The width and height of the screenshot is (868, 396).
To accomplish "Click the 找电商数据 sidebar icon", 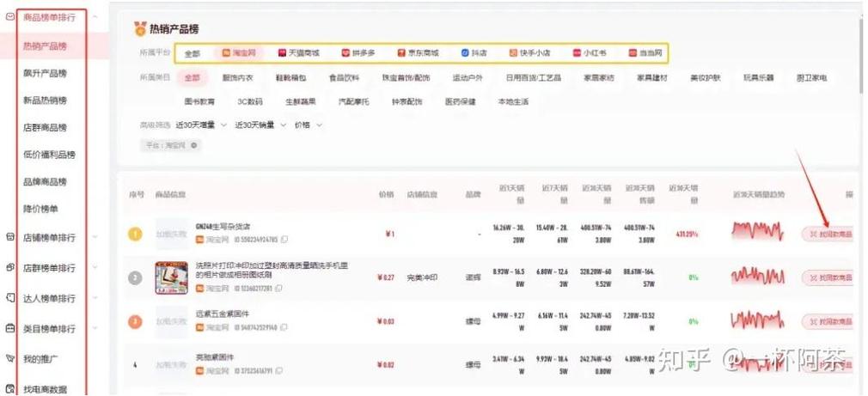I will click(x=9, y=389).
